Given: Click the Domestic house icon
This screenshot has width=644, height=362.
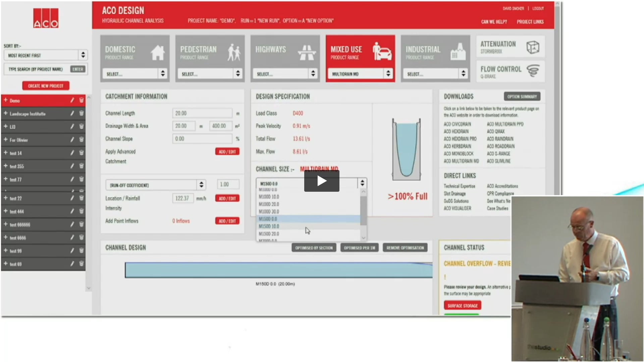Looking at the screenshot, I should [158, 53].
